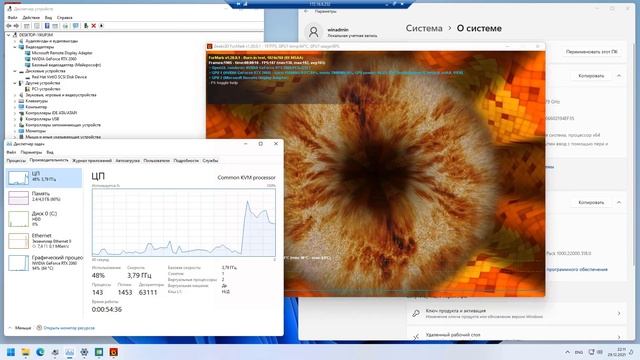Click Система in the Settings breadcrumb
The image size is (640, 360).
pyautogui.click(x=424, y=28)
